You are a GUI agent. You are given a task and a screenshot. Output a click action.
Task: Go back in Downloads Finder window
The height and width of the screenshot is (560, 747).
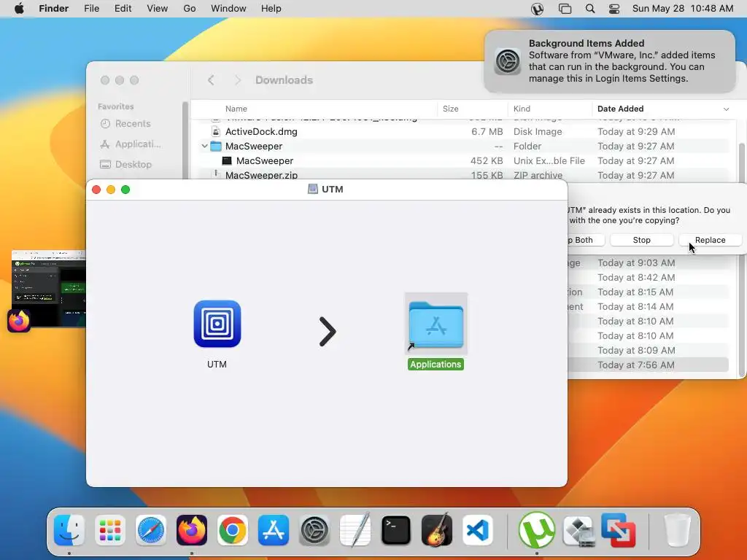(x=211, y=80)
